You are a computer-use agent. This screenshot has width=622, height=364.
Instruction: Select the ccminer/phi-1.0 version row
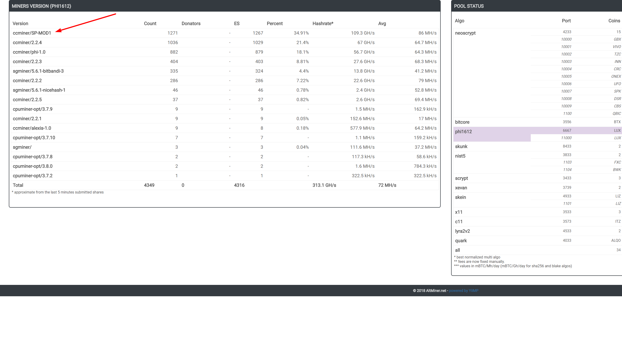225,52
